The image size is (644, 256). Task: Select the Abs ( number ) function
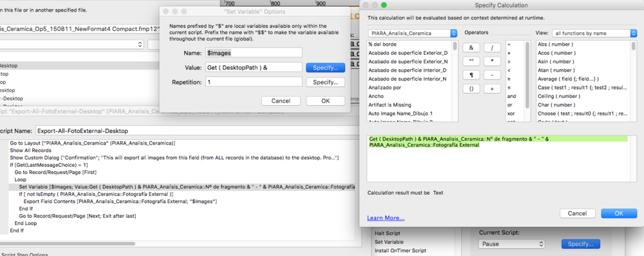tap(555, 44)
